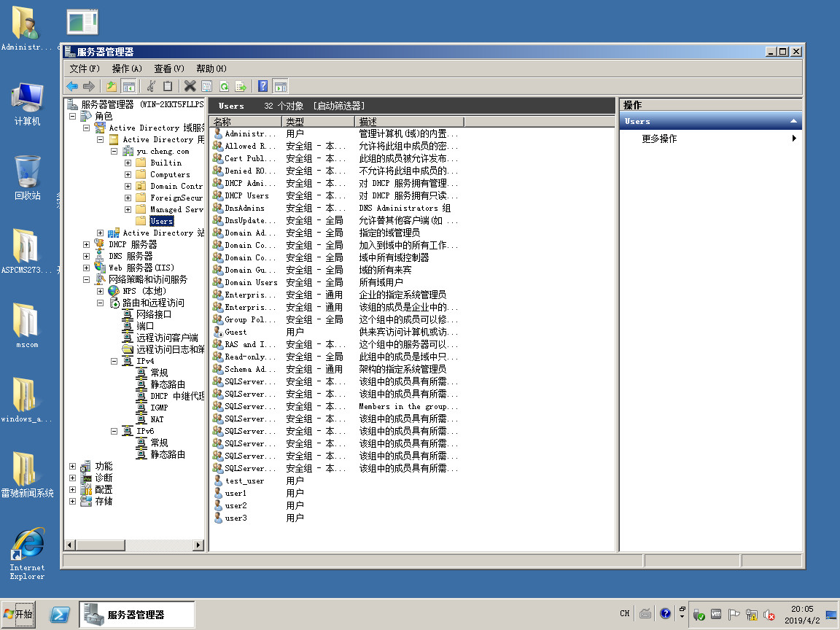Image resolution: width=840 pixels, height=630 pixels.
Task: Open the 查看(V) menu
Action: (168, 69)
